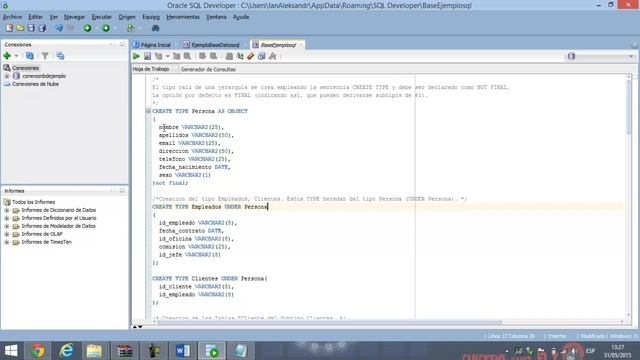Screen dimensions: 640x360
Task: Expand Informes de Diccionario de Datos
Action: 7,210
